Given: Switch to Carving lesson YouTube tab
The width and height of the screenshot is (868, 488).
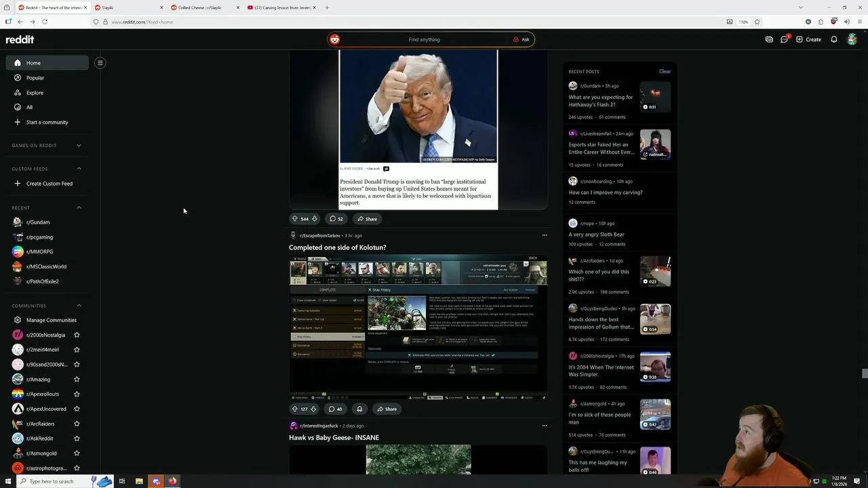Looking at the screenshot, I should [x=281, y=7].
